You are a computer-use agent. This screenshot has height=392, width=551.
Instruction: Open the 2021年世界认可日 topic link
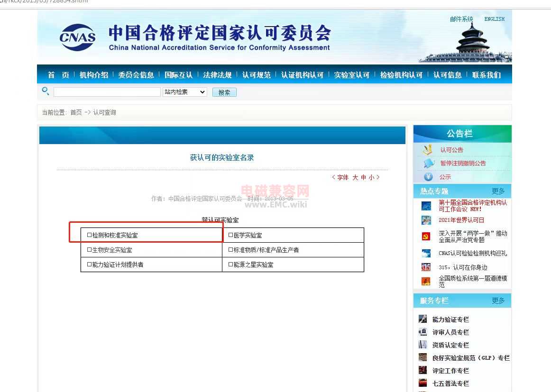[461, 220]
